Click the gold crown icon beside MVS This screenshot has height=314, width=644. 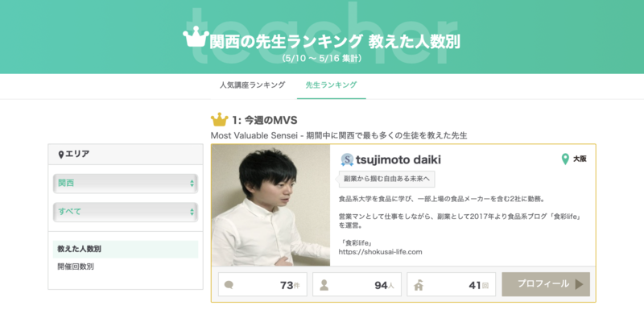coord(219,120)
